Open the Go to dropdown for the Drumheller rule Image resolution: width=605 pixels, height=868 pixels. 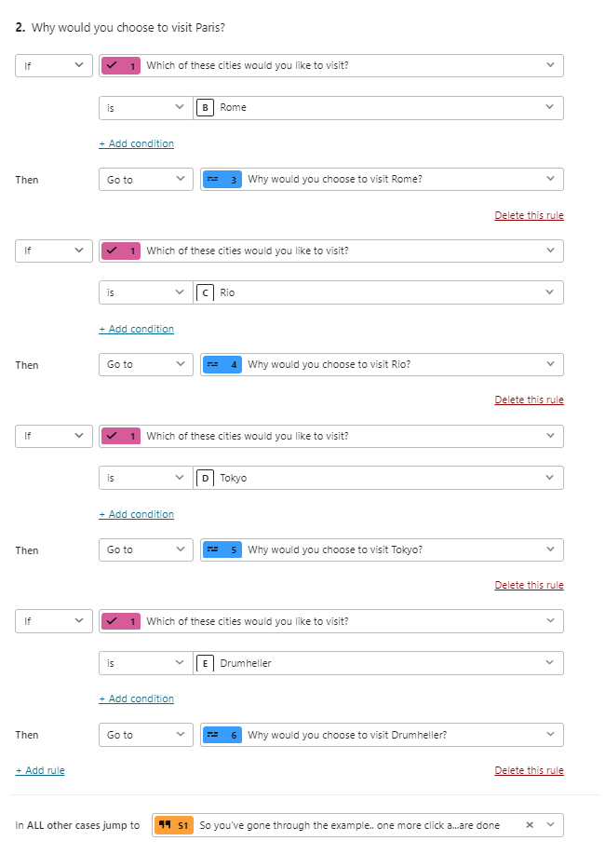[145, 735]
